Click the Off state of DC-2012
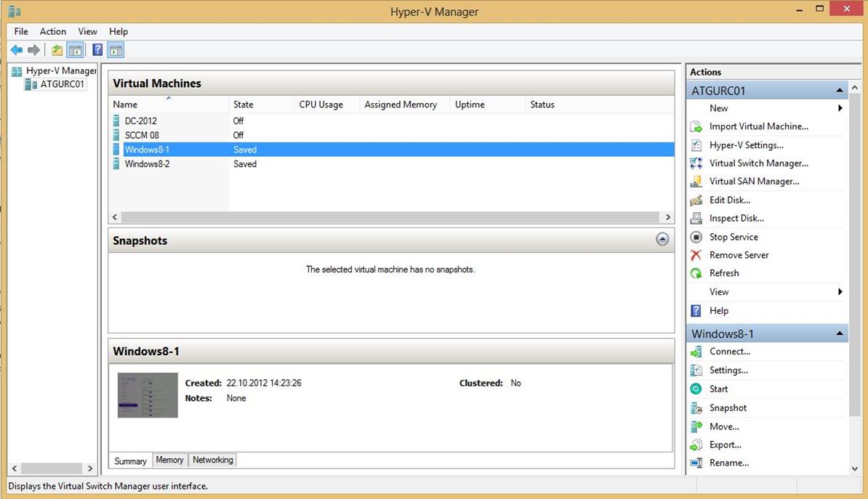This screenshot has height=499, width=868. [x=238, y=121]
